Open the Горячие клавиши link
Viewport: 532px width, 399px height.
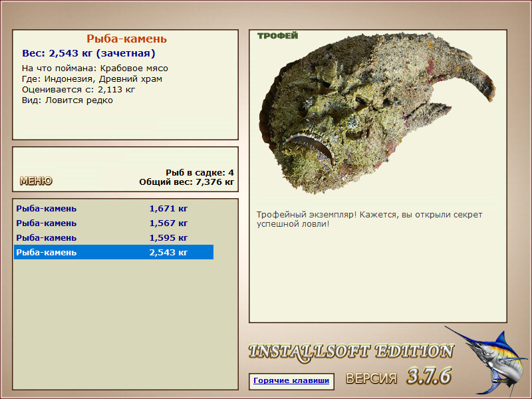coord(291,380)
